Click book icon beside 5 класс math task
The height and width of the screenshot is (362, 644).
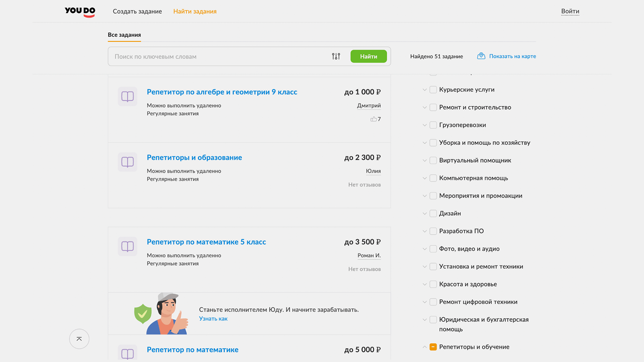pyautogui.click(x=128, y=247)
